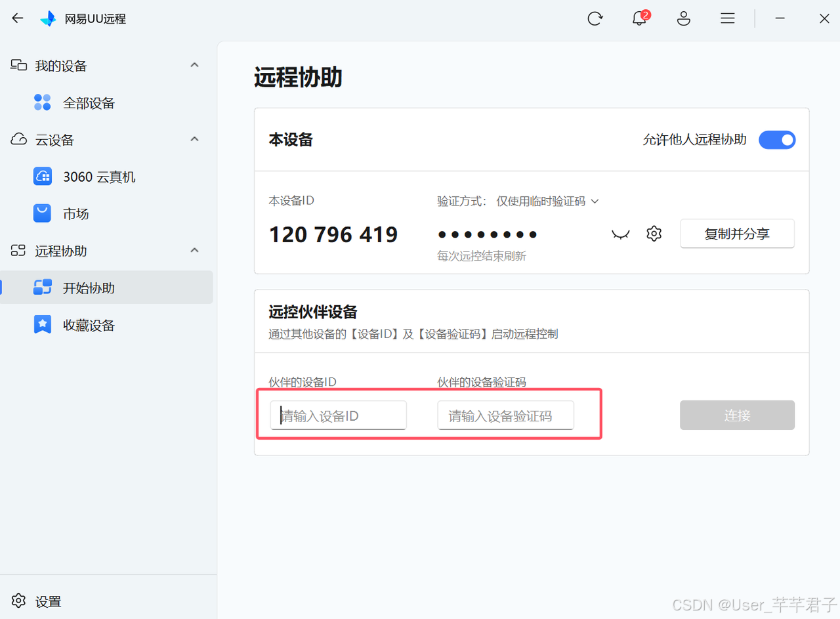Image resolution: width=840 pixels, height=619 pixels.
Task: Open the notifications bell
Action: (639, 18)
